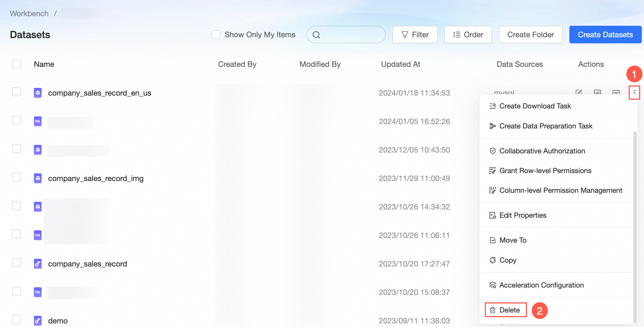Open the Filter options
The image size is (644, 327).
[415, 35]
